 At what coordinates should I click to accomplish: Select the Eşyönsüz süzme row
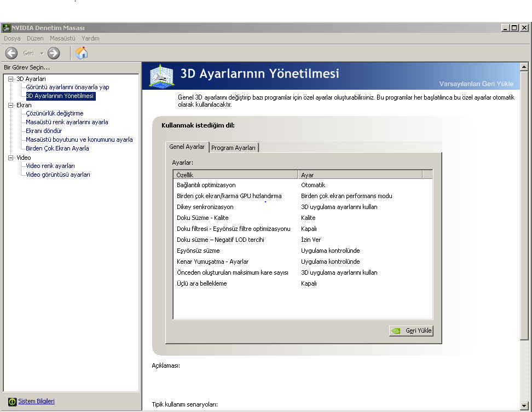[303, 251]
